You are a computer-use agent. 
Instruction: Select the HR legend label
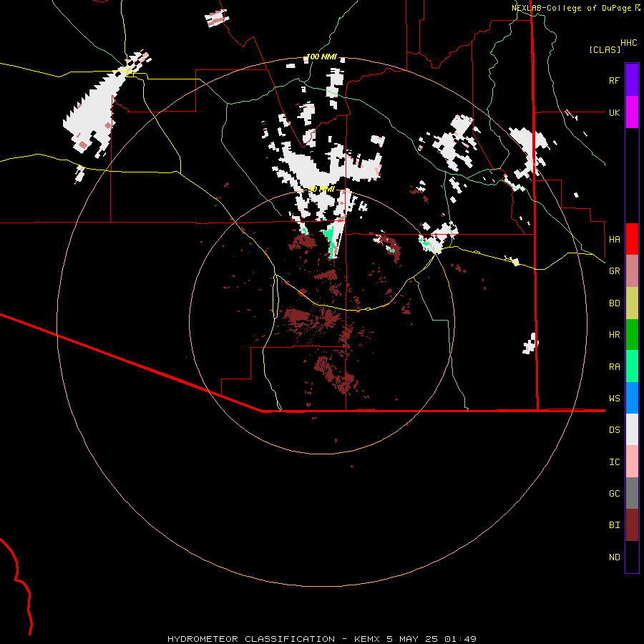614,335
